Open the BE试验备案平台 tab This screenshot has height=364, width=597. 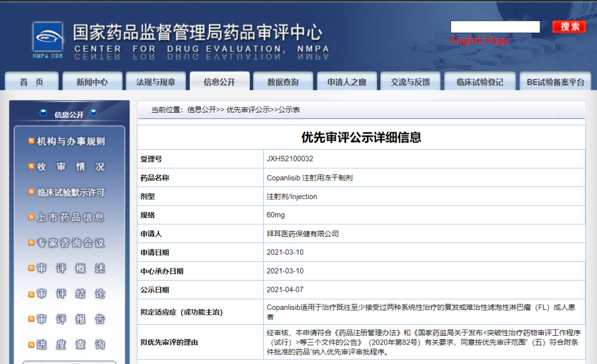pyautogui.click(x=556, y=81)
